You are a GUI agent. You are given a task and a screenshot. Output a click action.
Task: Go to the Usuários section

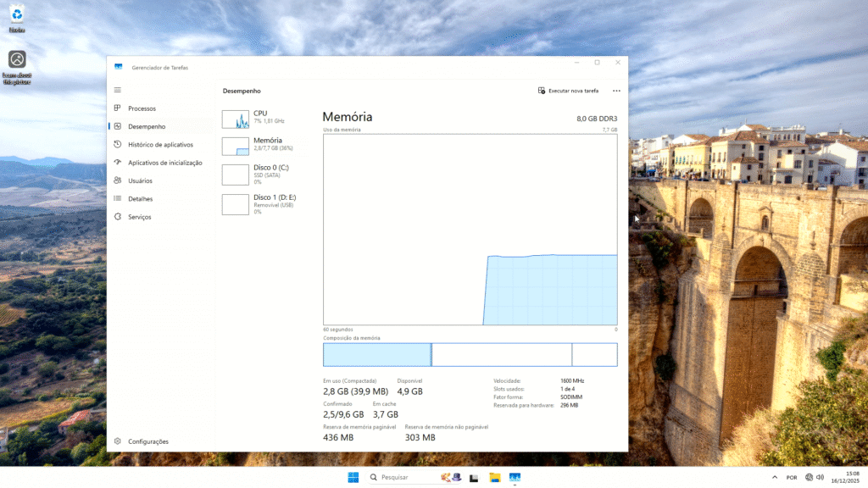(x=140, y=180)
